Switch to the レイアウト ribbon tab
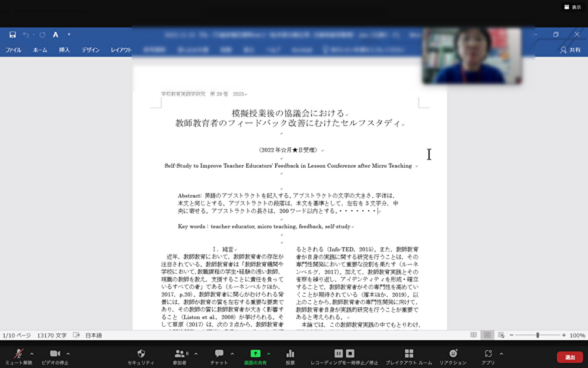The image size is (588, 368). click(x=121, y=49)
